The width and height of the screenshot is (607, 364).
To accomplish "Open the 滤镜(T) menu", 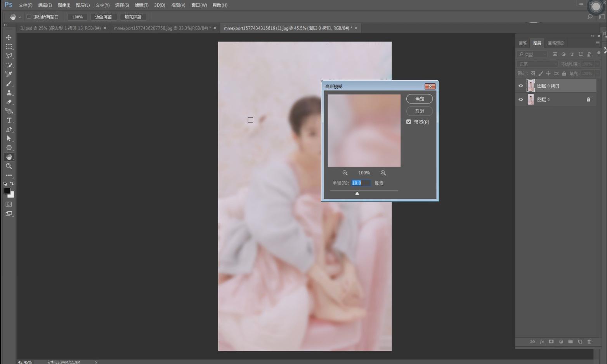I will 141,5.
